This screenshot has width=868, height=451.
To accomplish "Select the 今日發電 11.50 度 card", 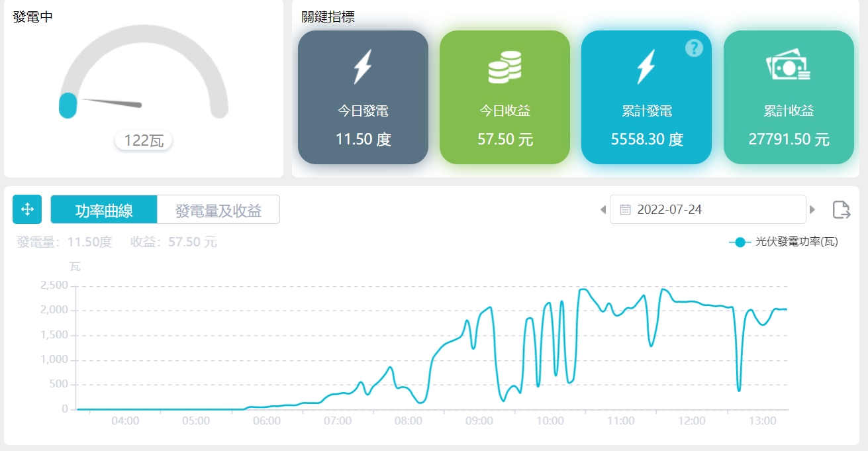I will tap(363, 97).
